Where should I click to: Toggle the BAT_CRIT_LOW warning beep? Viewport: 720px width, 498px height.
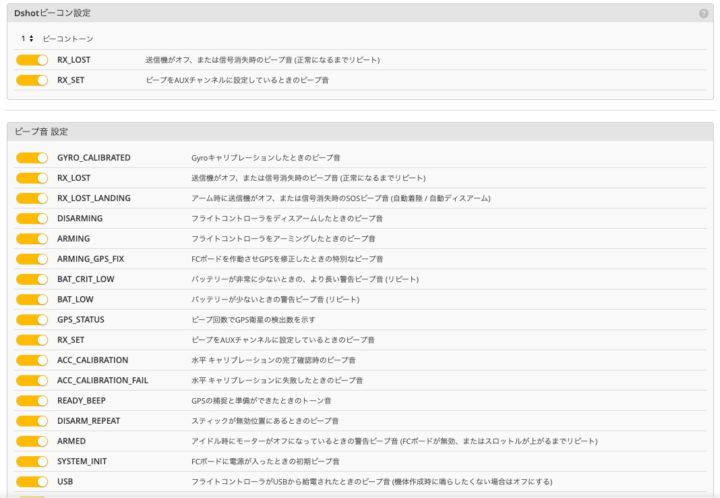pyautogui.click(x=32, y=279)
